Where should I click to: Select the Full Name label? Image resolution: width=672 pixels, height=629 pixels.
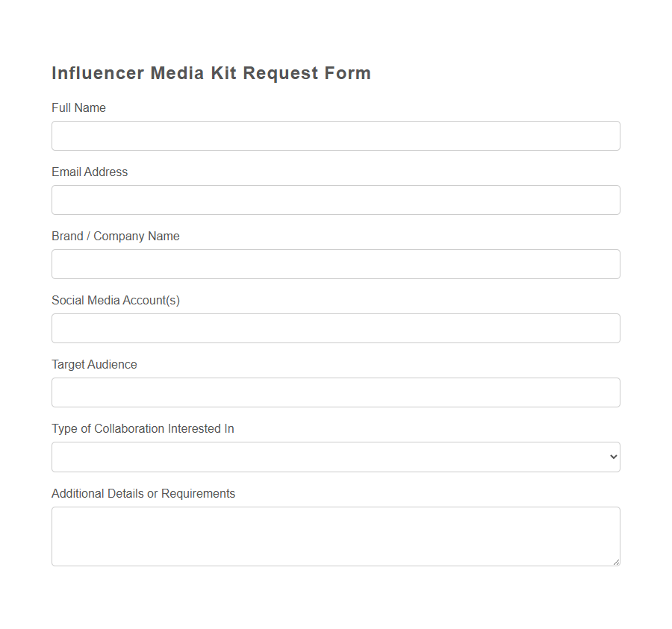click(78, 107)
